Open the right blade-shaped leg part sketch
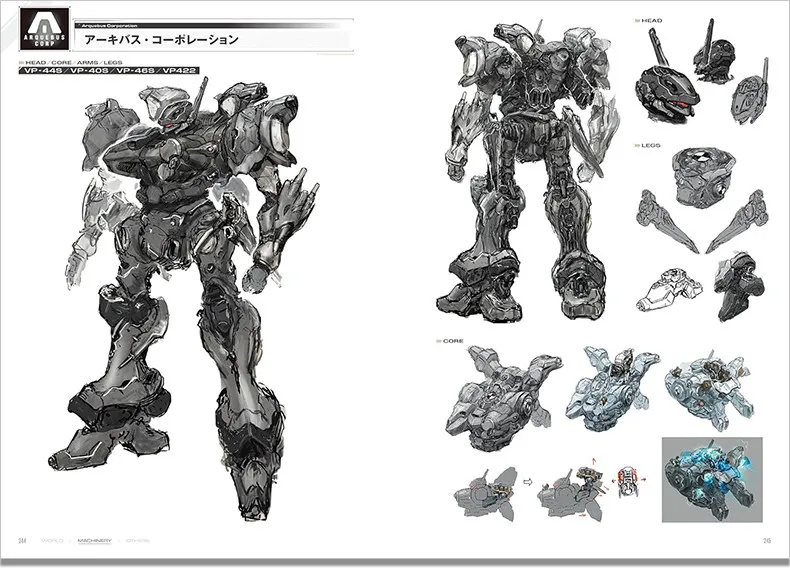Image resolution: width=790 pixels, height=575 pixels. click(737, 221)
